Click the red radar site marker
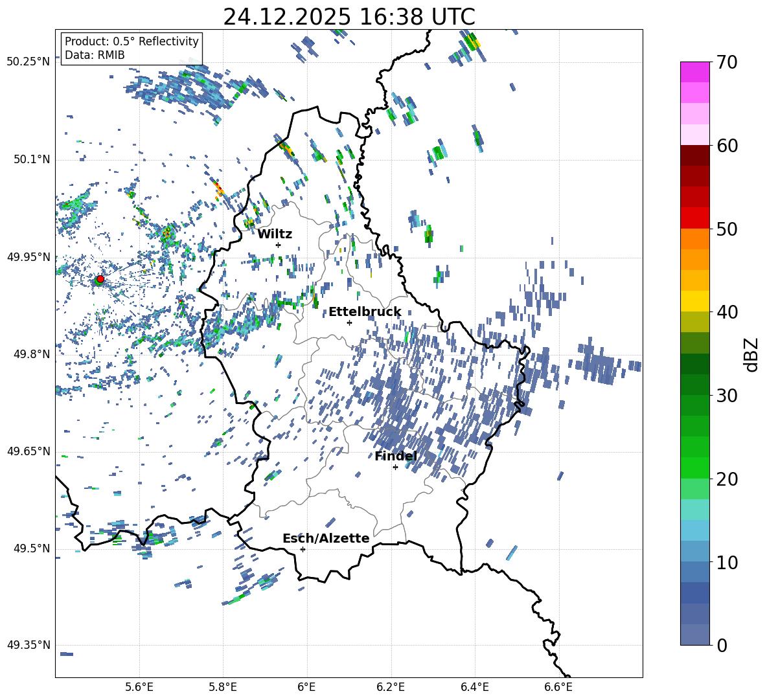 click(100, 278)
